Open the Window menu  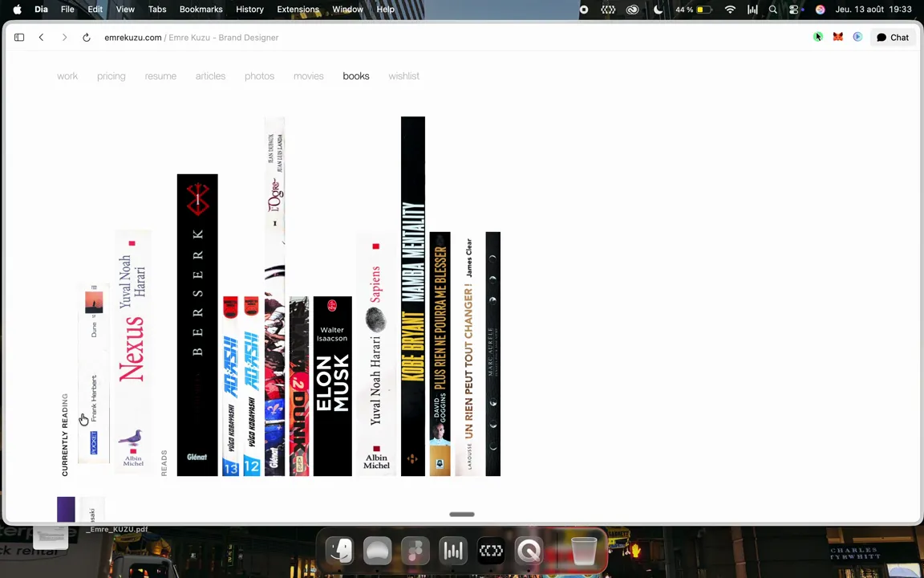347,10
